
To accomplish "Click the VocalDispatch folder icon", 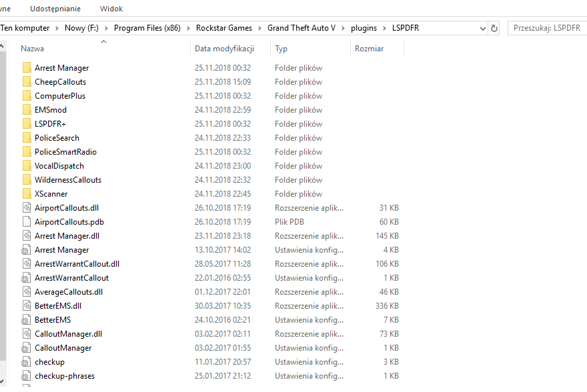I will coord(27,166).
